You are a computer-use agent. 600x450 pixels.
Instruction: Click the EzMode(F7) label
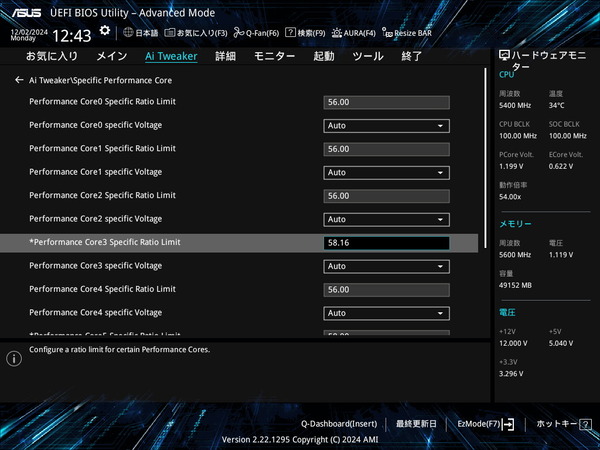click(479, 424)
